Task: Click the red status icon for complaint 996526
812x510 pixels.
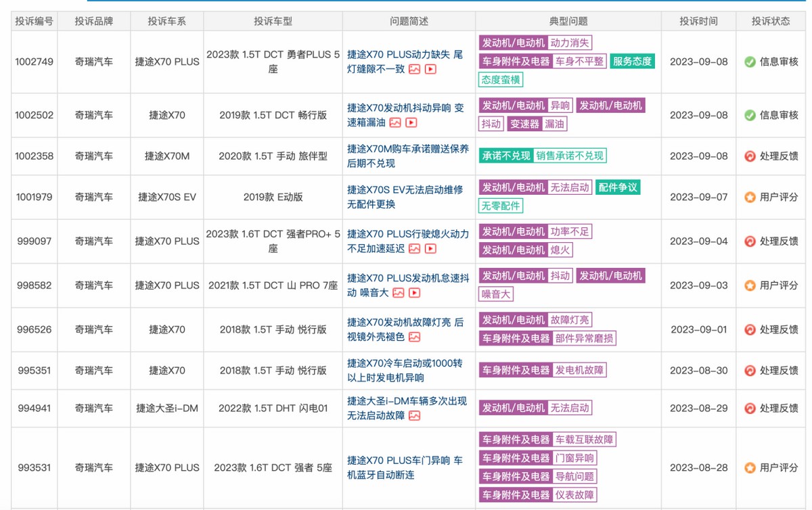Action: [750, 329]
